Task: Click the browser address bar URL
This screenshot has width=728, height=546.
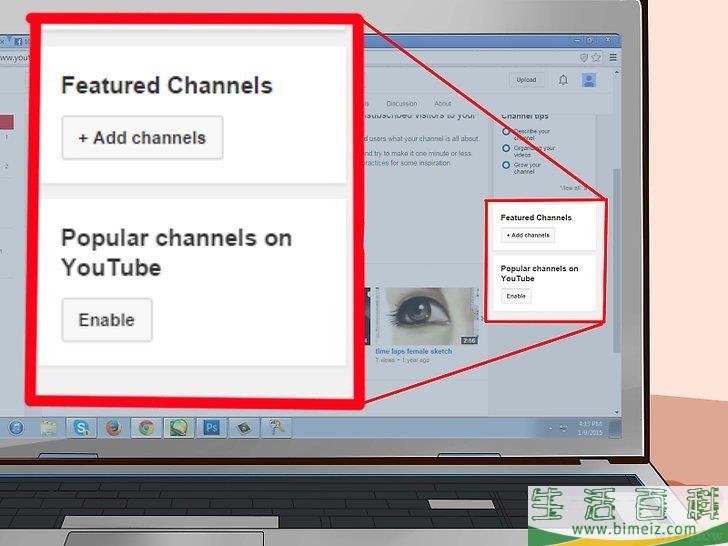Action: (x=14, y=58)
